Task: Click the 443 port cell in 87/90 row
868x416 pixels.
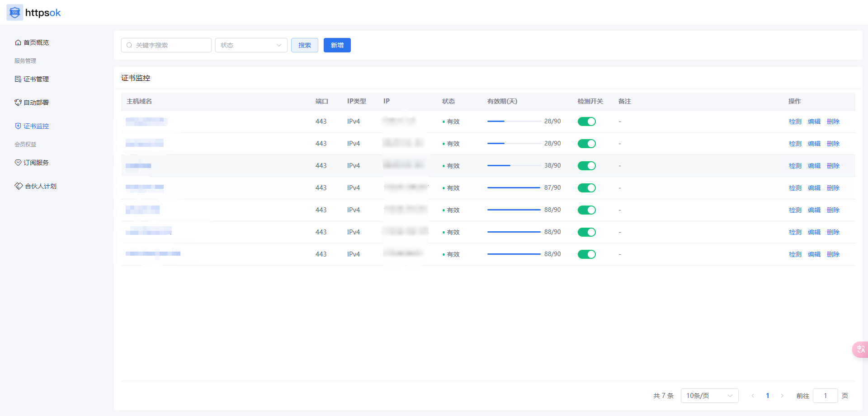Action: click(321, 188)
